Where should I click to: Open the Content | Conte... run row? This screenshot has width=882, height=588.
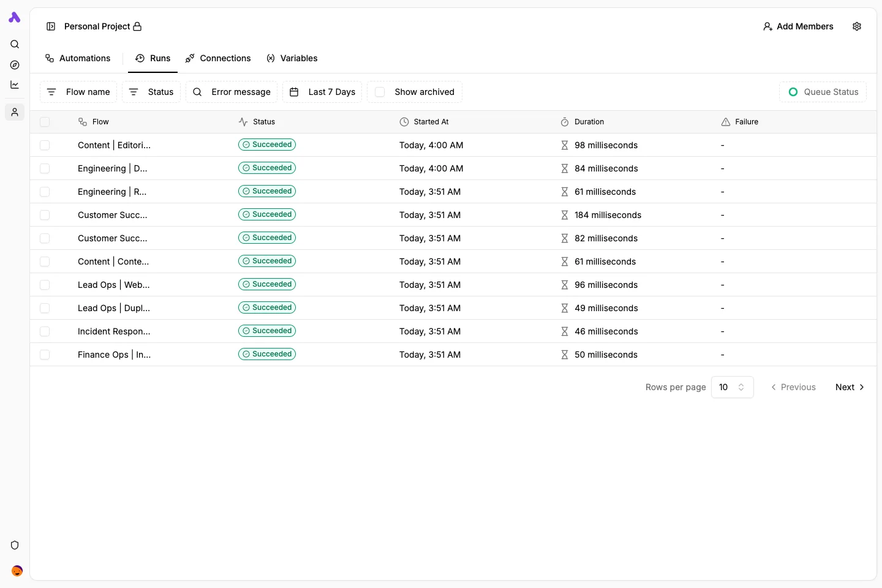453,262
